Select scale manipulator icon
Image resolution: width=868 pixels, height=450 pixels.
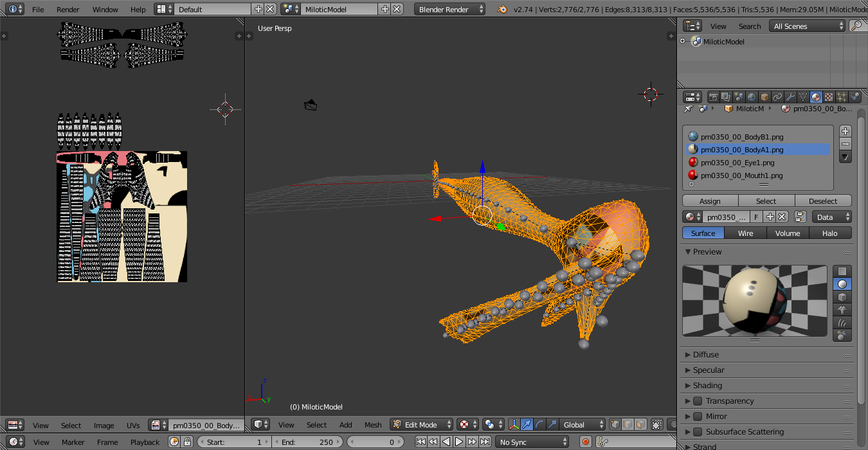point(552,424)
